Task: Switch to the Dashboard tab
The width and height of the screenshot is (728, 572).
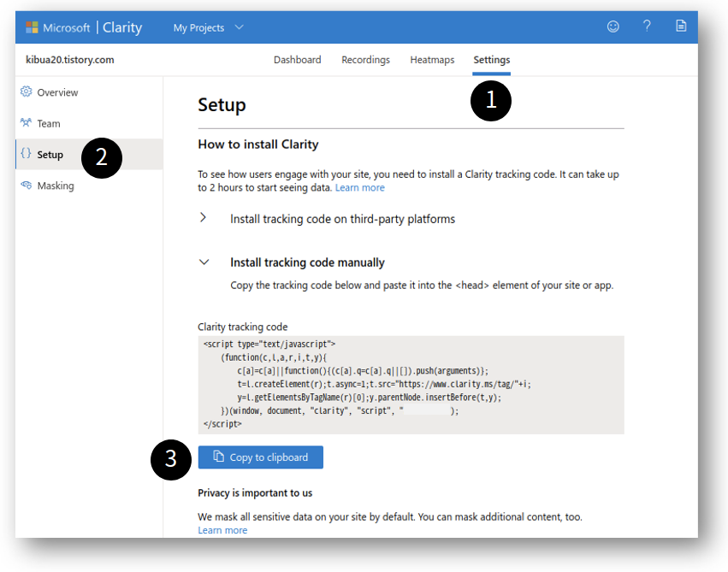Action: tap(297, 60)
